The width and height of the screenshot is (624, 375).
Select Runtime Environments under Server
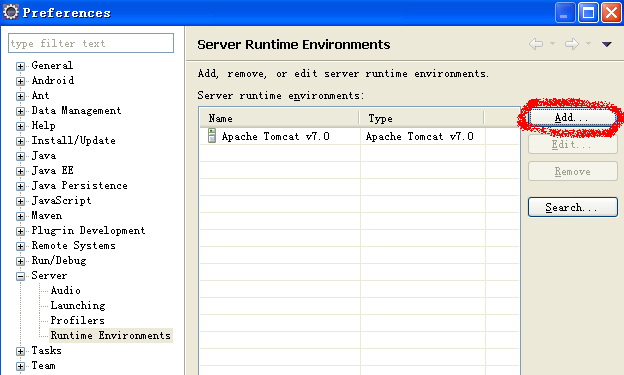click(111, 336)
